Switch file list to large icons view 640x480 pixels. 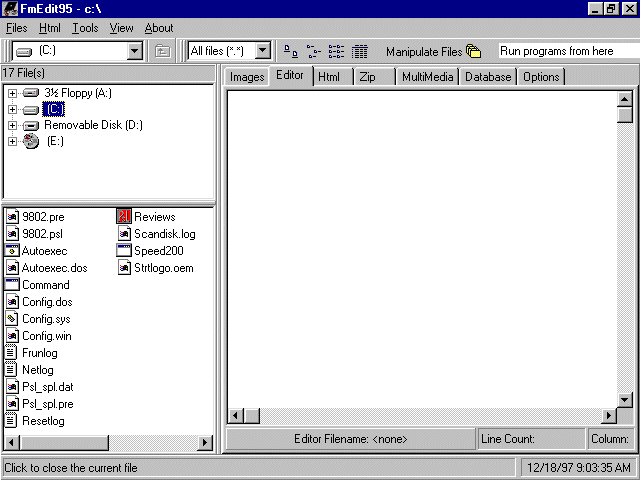(x=290, y=51)
